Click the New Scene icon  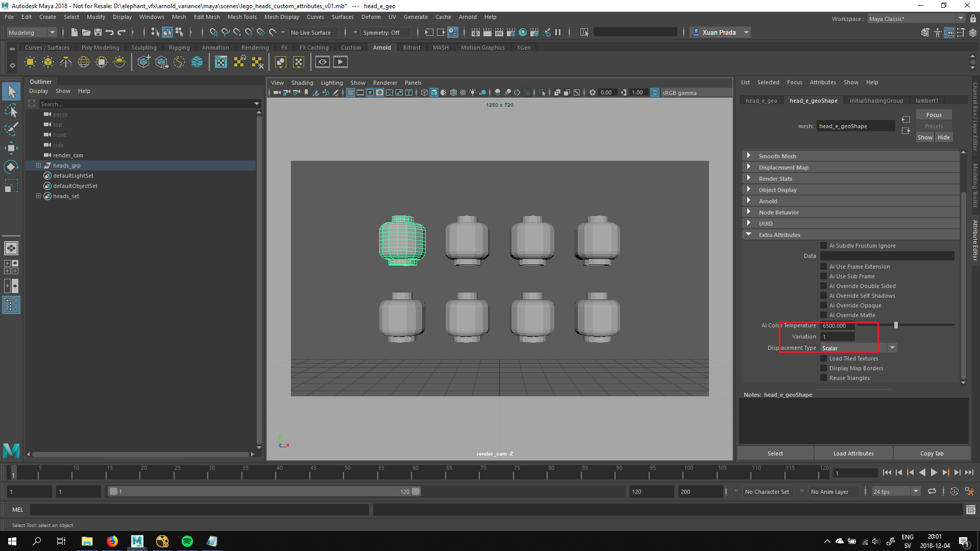click(75, 32)
